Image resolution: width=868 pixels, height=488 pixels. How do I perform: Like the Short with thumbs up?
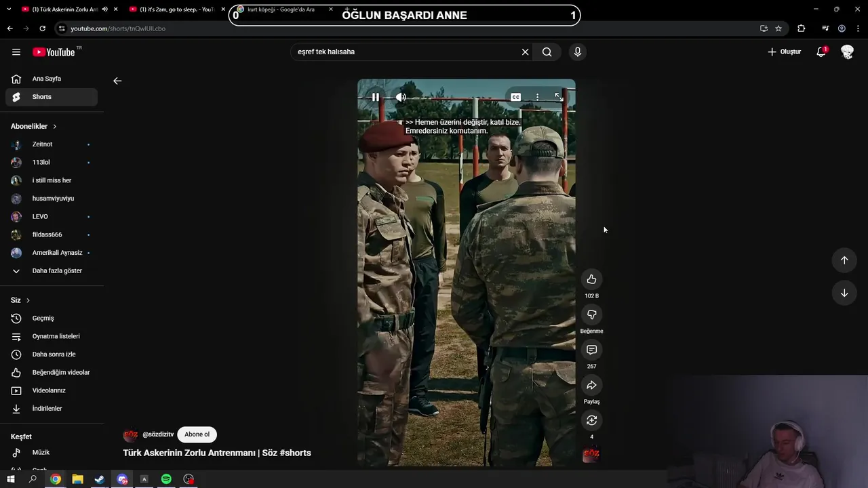[x=591, y=279]
